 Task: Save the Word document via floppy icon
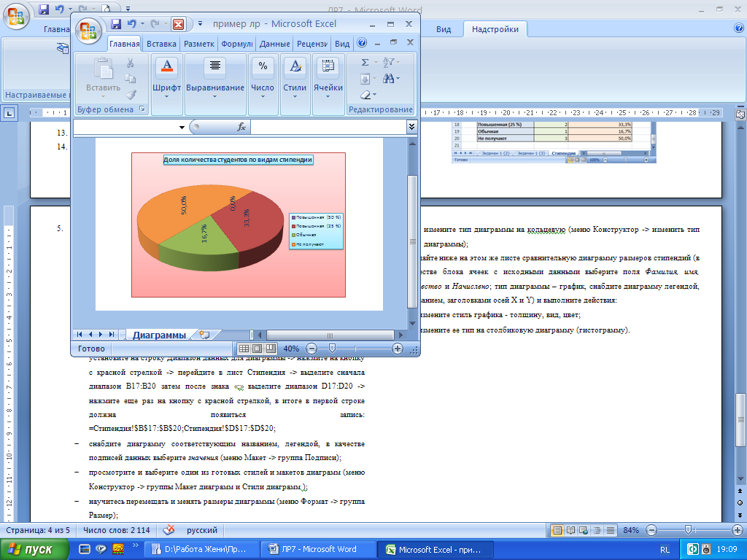coord(44,9)
